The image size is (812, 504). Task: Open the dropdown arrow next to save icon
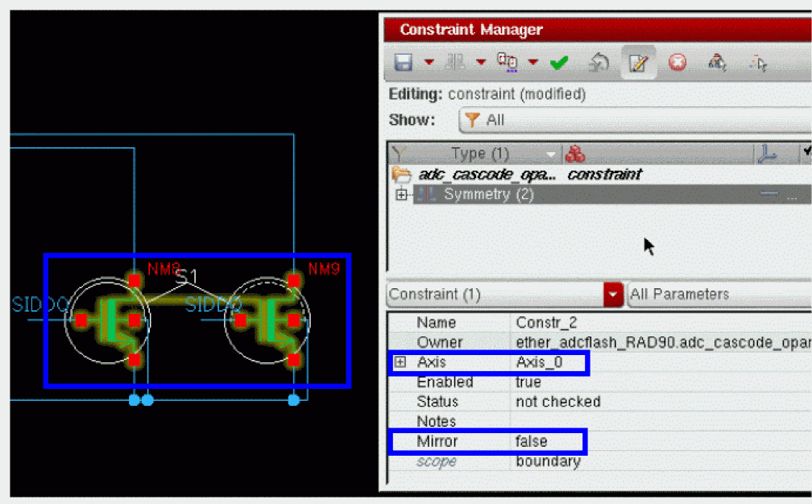click(429, 63)
